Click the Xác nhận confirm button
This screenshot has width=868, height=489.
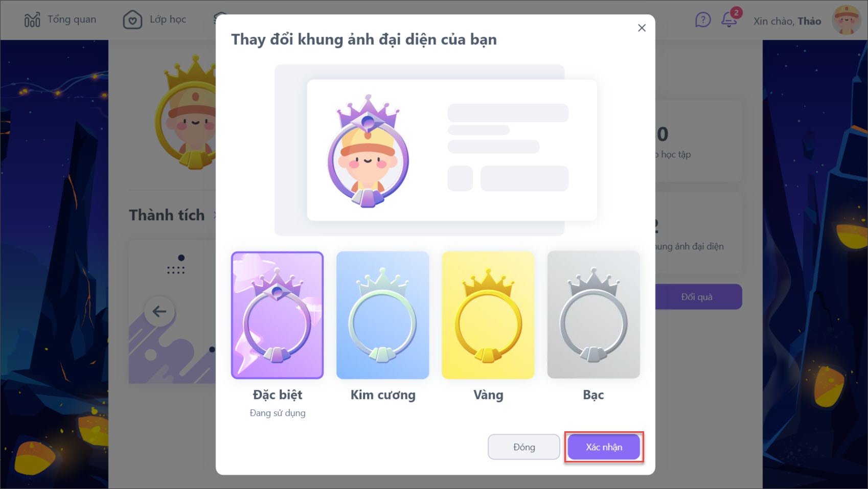coord(604,447)
